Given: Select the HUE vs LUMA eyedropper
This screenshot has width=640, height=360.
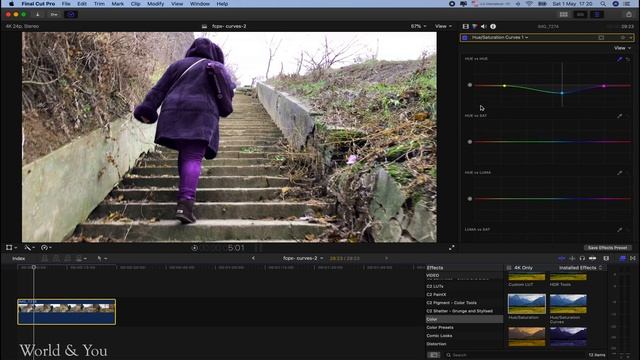Looking at the screenshot, I should coord(620,173).
